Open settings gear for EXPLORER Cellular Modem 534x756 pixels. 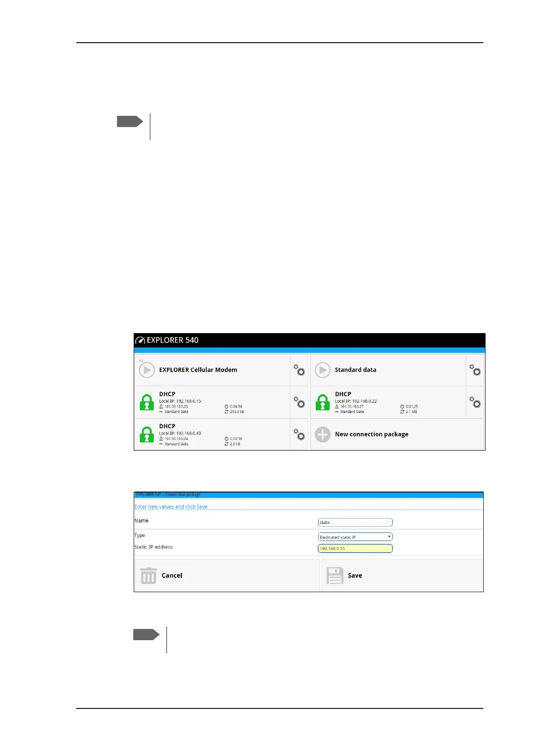tap(299, 370)
